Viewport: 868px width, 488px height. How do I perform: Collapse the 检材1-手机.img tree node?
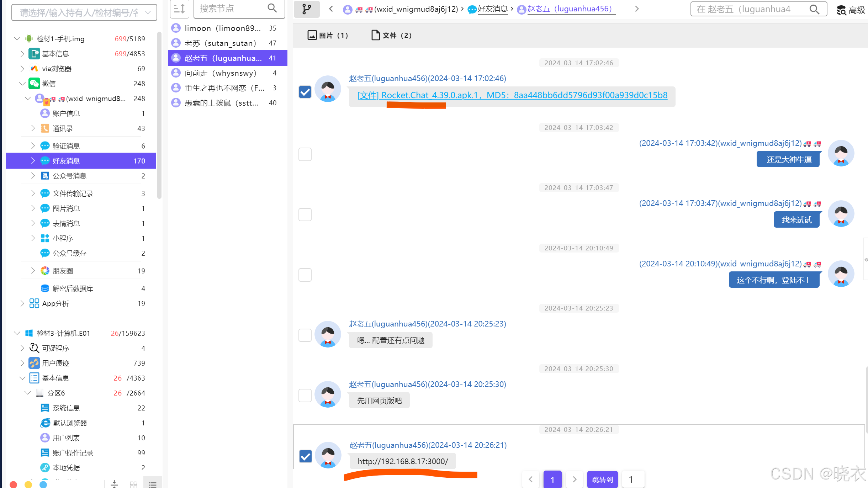(x=17, y=38)
